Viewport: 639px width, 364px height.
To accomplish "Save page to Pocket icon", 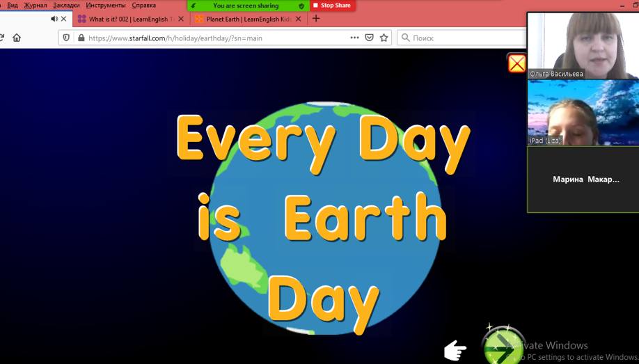I will coord(369,38).
